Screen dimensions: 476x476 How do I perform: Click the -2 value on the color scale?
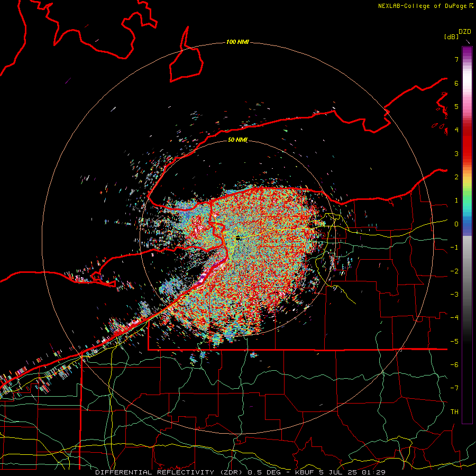454,271
